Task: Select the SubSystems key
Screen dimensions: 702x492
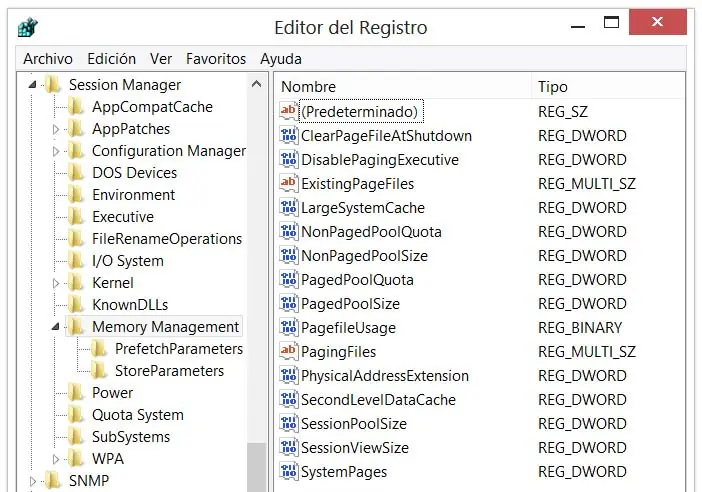Action: pos(131,436)
